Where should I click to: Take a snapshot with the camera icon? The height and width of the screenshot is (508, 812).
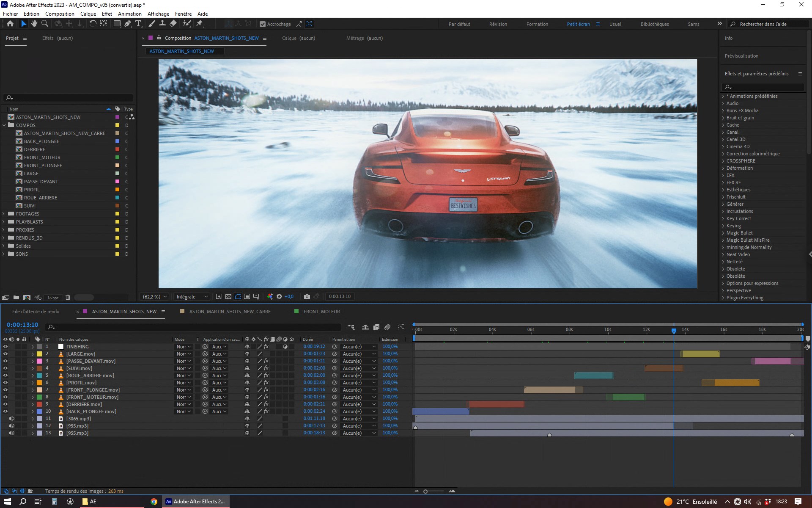(x=307, y=296)
